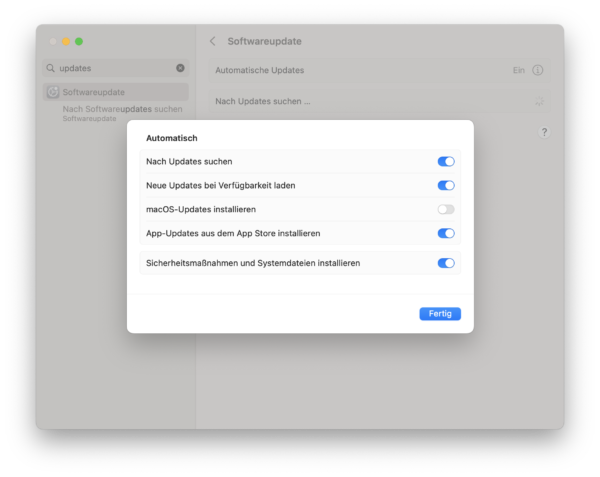The height and width of the screenshot is (477, 600).
Task: Click the 'Ein' status value
Action: pyautogui.click(x=519, y=70)
